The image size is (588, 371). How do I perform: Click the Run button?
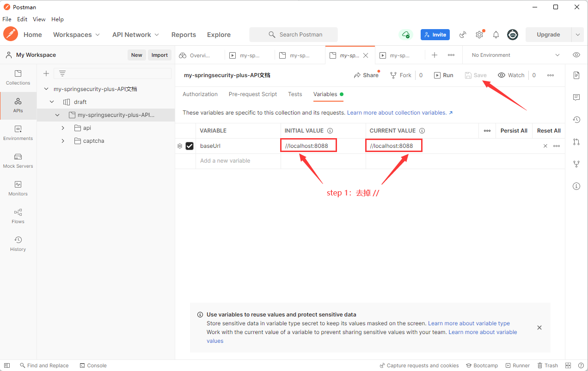tap(444, 75)
